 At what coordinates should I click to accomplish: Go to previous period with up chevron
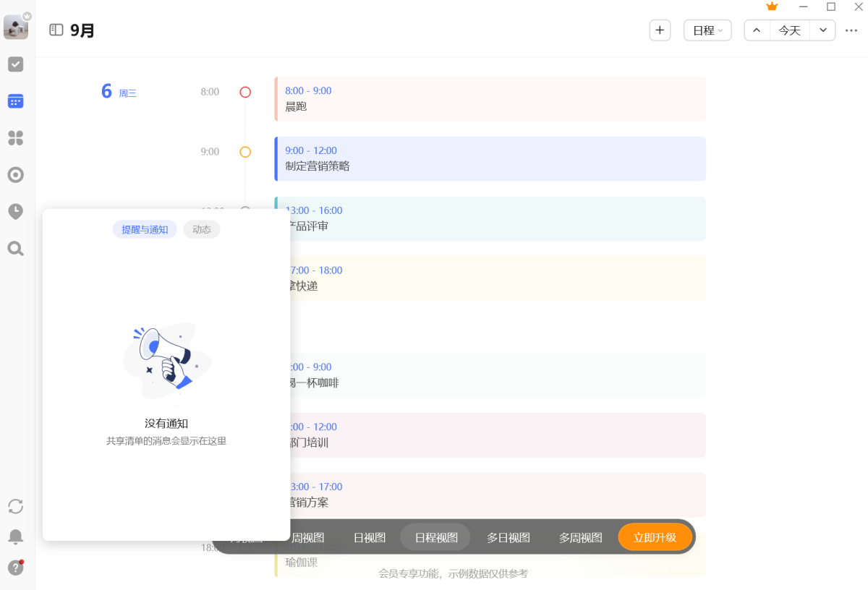click(757, 30)
